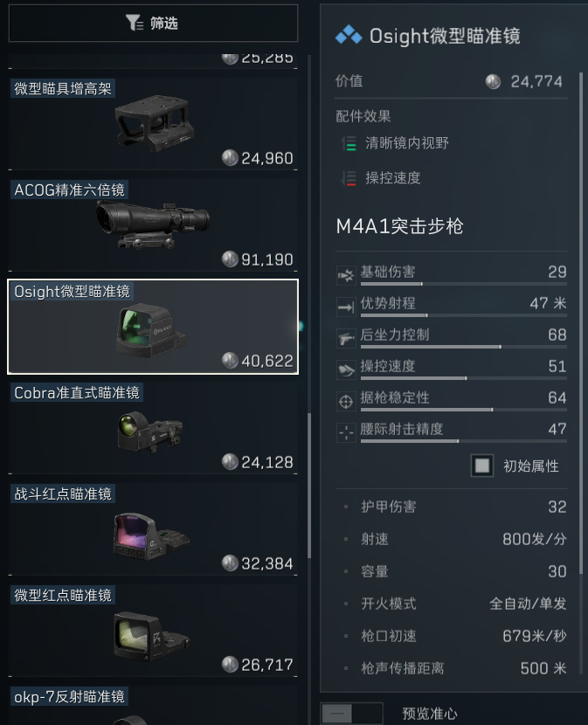Select the 微型红点瞄准镜 item

point(153,630)
